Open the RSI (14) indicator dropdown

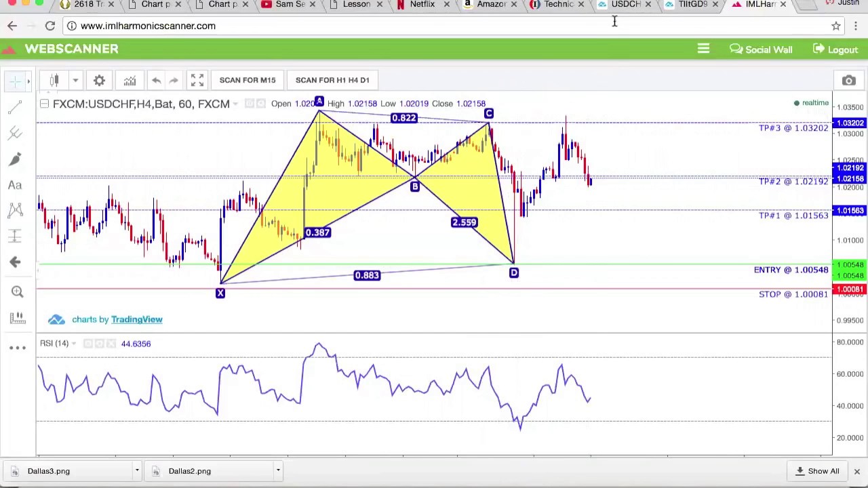(x=73, y=344)
